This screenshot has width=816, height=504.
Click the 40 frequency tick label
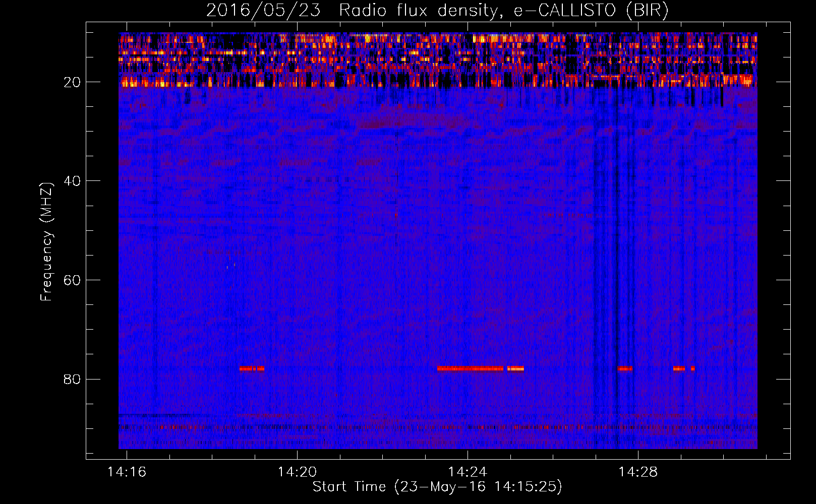(x=72, y=181)
